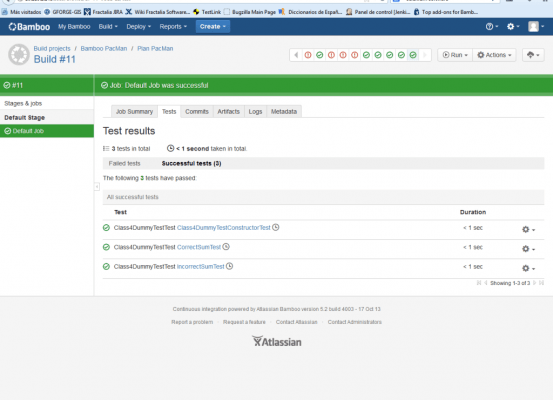This screenshot has height=400, width=553.
Task: Open the Actions dropdown
Action: (494, 55)
